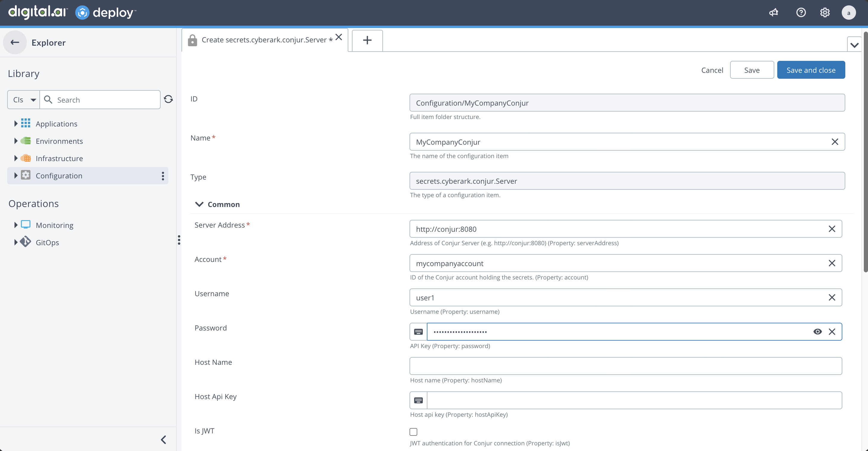Image resolution: width=868 pixels, height=451 pixels.
Task: Select Applications in the Library tree
Action: tap(56, 123)
